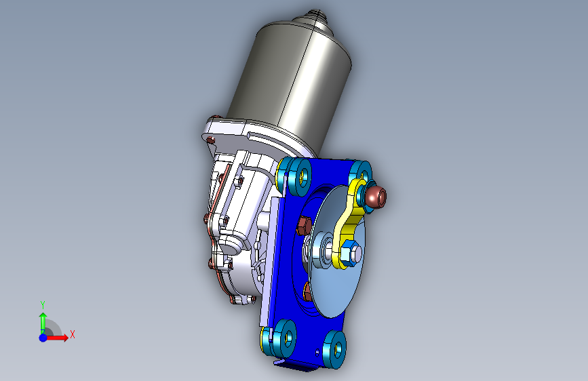Pick the upper copper hex bolt on the blue plate
Screen dimensions: 588x381
[x=304, y=226]
